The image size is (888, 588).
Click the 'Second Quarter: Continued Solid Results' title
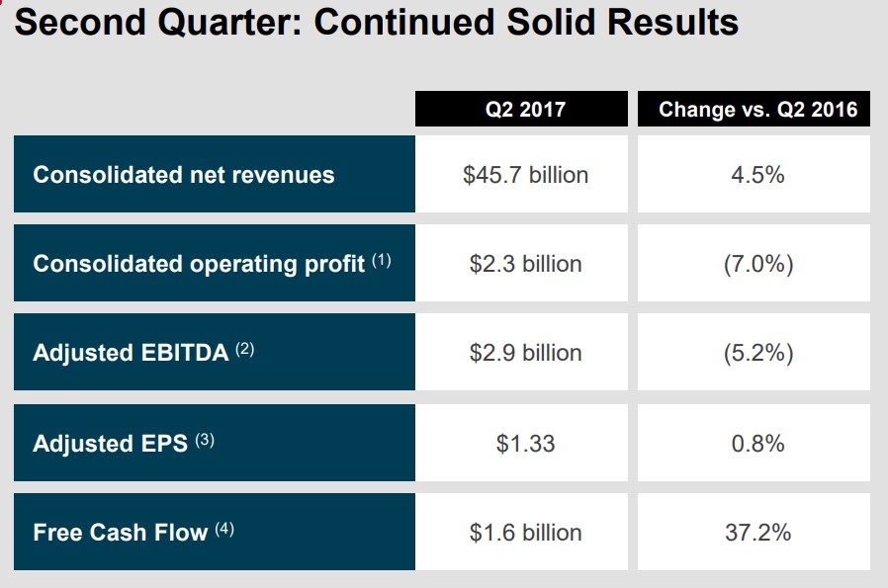click(x=376, y=23)
